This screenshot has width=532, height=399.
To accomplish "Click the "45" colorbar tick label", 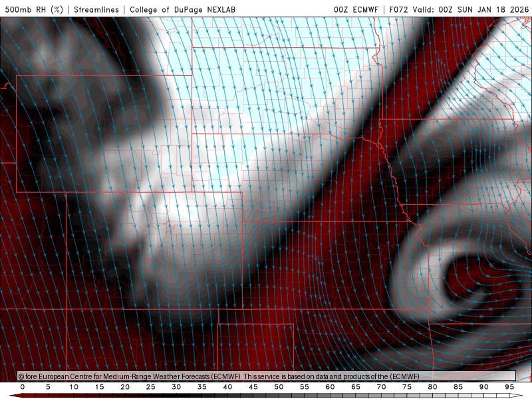I will coord(253,387).
